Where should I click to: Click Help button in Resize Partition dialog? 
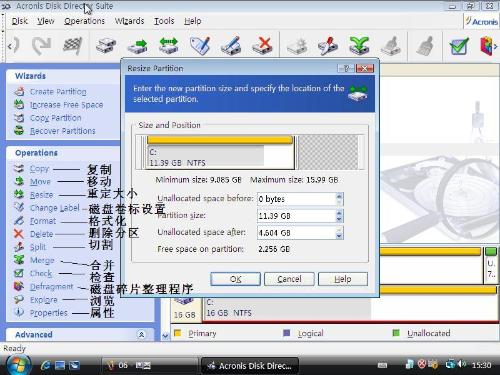pos(343,279)
